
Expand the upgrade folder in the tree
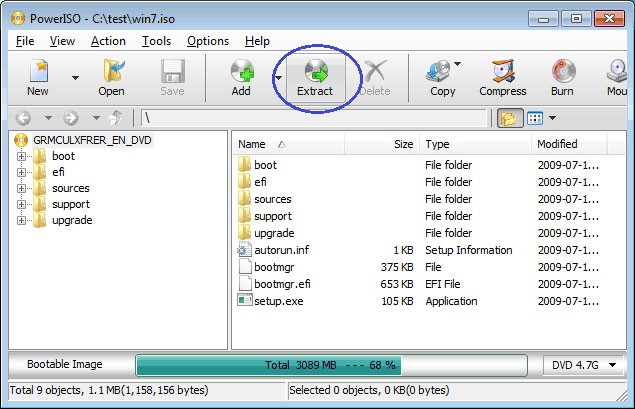point(21,220)
